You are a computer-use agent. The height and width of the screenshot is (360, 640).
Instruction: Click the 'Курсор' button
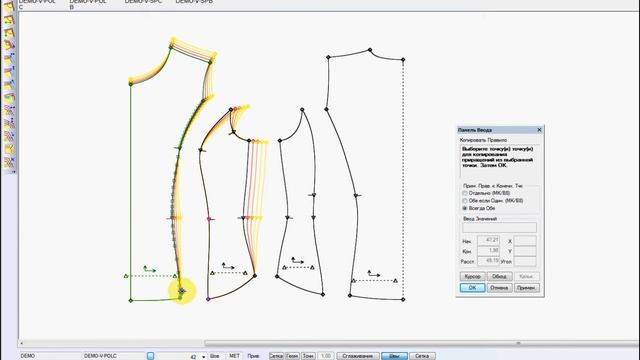tap(473, 276)
